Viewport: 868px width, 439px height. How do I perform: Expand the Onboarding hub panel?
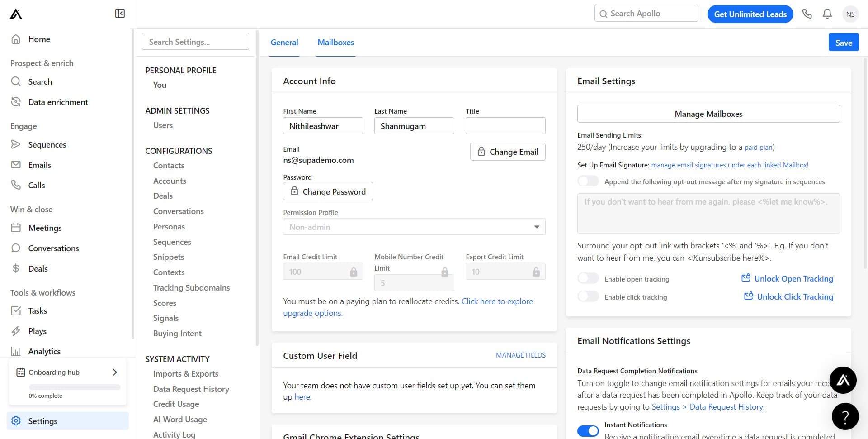[114, 372]
